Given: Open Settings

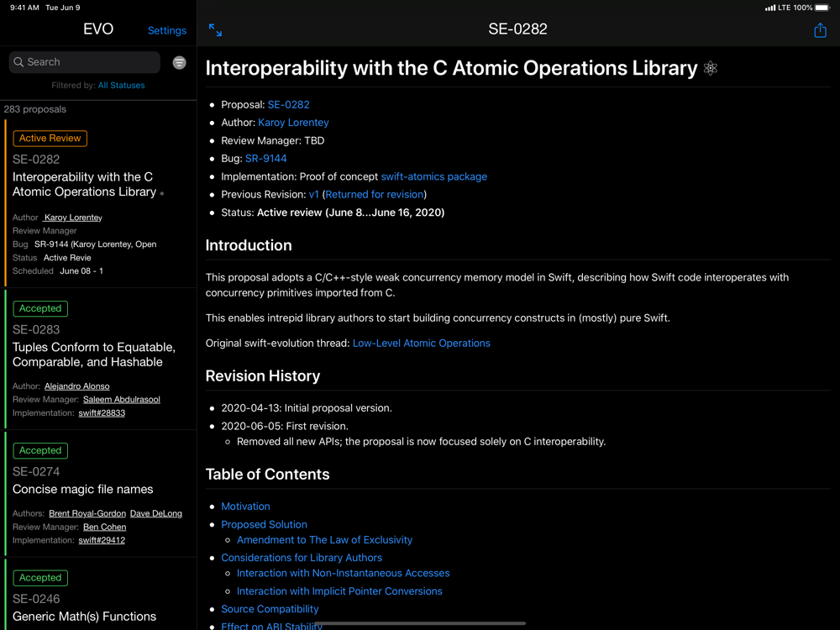Looking at the screenshot, I should click(167, 30).
